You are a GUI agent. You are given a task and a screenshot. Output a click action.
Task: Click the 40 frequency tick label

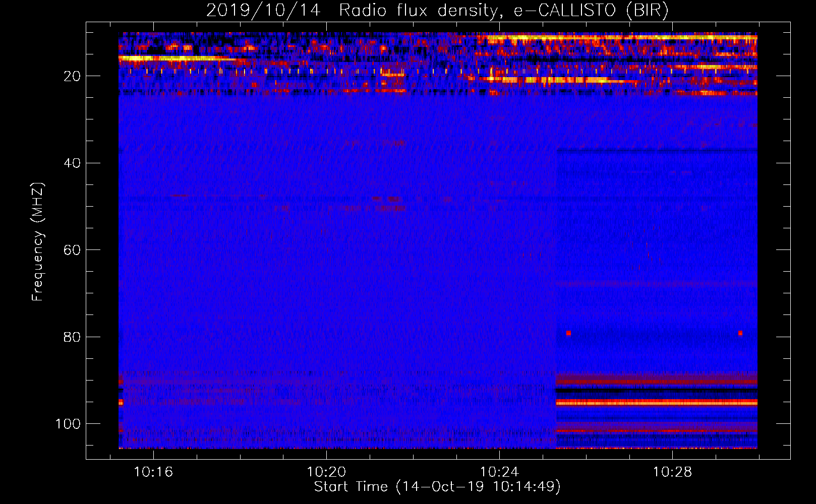pyautogui.click(x=72, y=163)
